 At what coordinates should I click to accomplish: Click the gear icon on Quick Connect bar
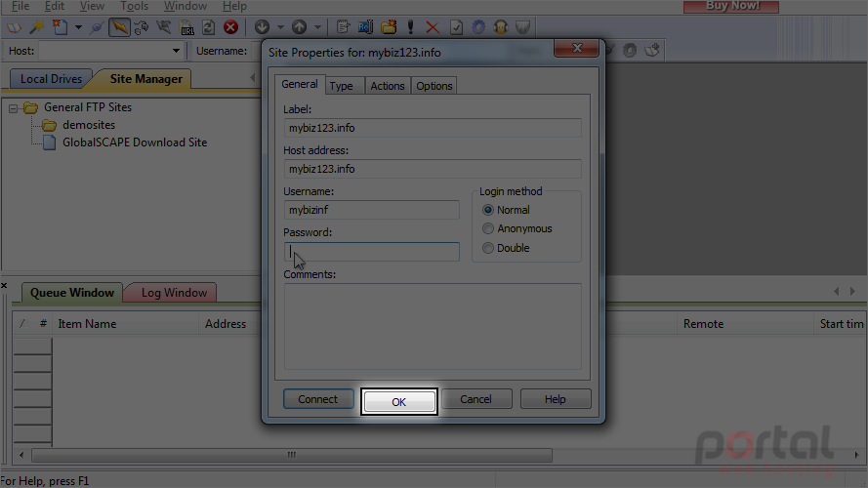pos(630,51)
